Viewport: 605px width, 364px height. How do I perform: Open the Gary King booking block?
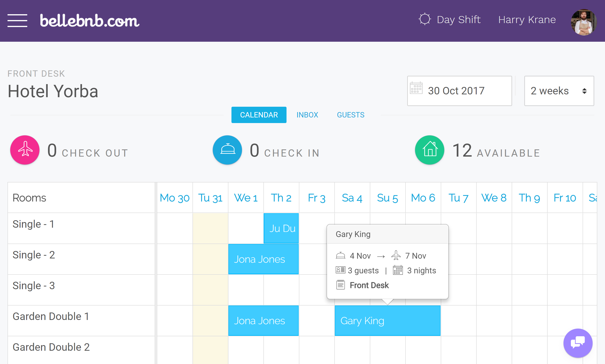pyautogui.click(x=388, y=321)
